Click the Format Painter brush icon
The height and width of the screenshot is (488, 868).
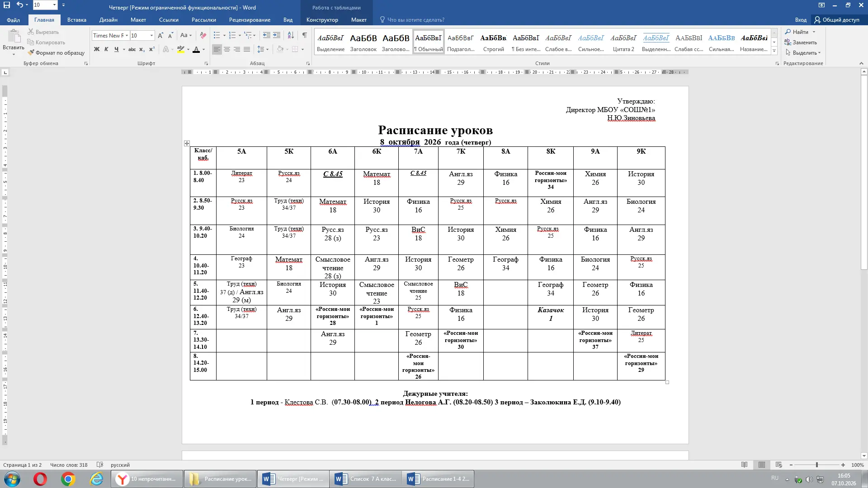point(31,52)
